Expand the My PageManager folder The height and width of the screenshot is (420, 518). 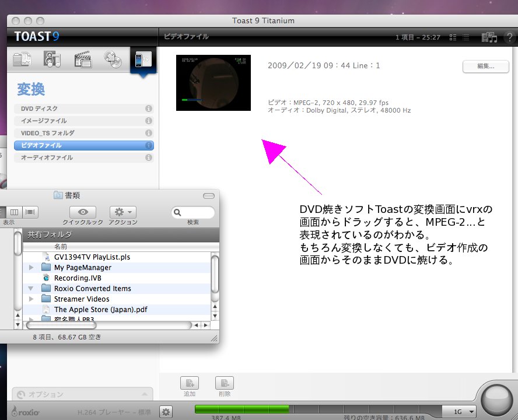pos(32,267)
